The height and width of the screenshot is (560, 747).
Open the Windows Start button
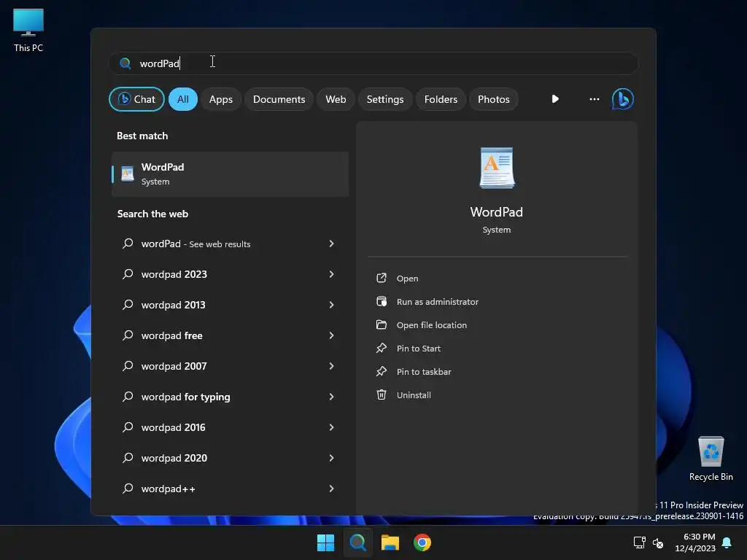(326, 542)
